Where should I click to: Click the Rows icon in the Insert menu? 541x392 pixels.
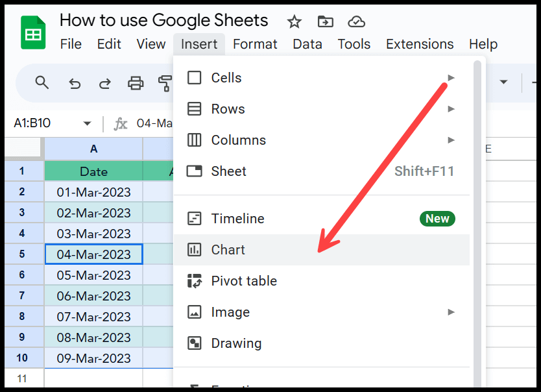coord(194,108)
